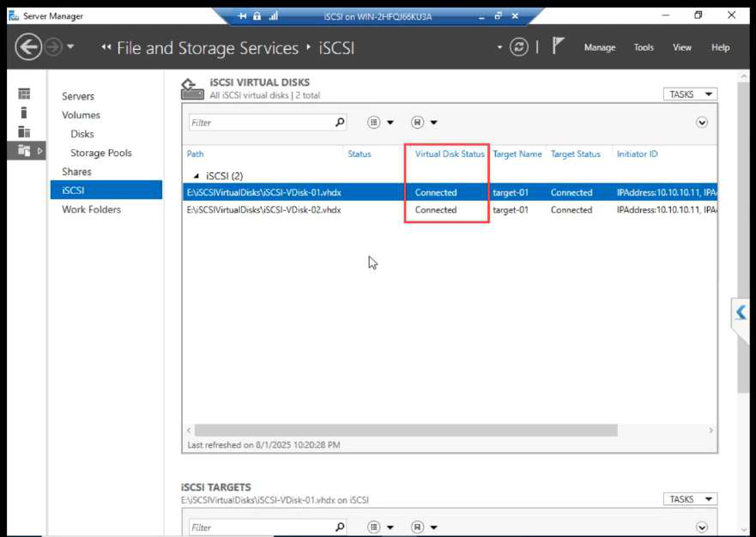
Task: Click search magnifier in targets filter
Action: coord(340,527)
